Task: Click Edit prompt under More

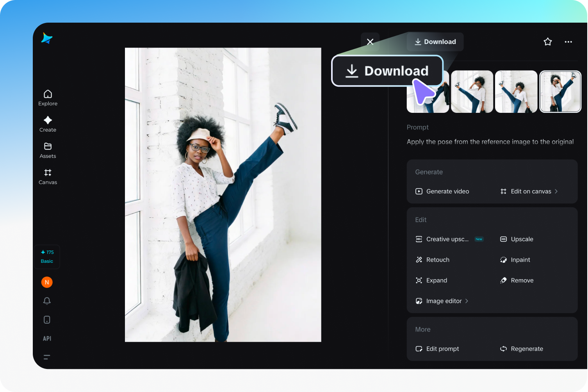Action: pyautogui.click(x=442, y=349)
